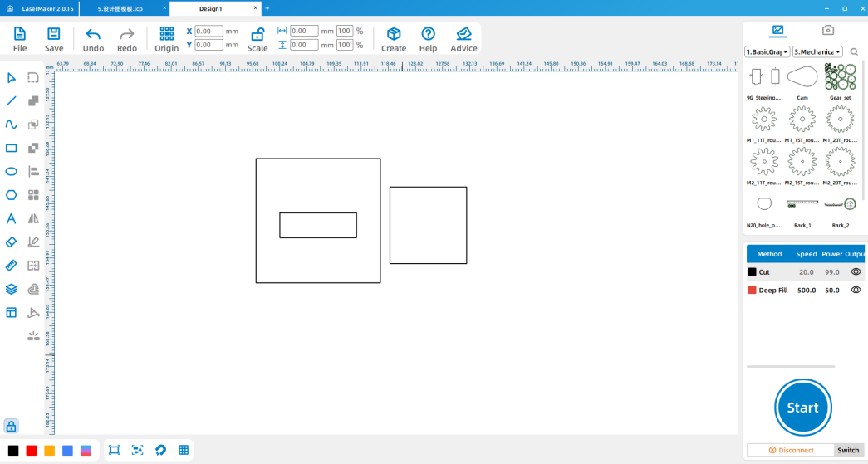Image resolution: width=868 pixels, height=464 pixels.
Task: Click the mirror flip tool
Action: [33, 218]
